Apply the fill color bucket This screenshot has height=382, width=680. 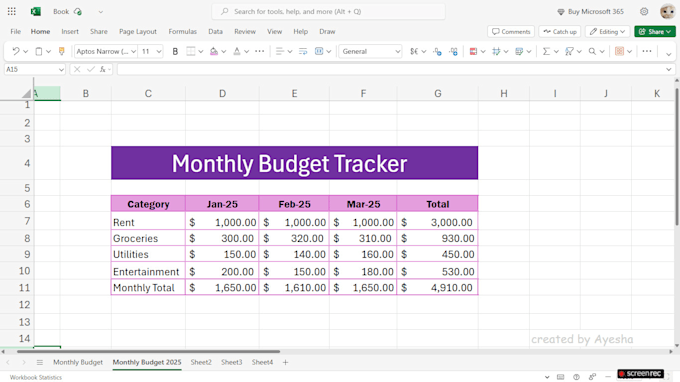(214, 51)
